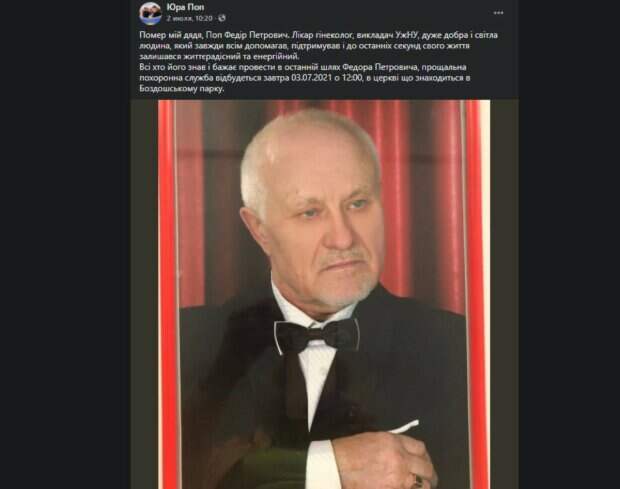
Task: Click the left red frame border of photo
Action: click(x=166, y=295)
